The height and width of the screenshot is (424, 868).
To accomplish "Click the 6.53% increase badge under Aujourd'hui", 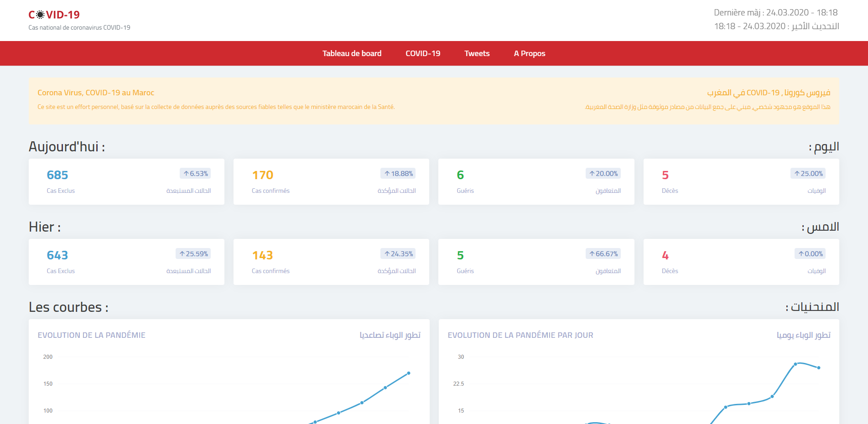I will (195, 173).
